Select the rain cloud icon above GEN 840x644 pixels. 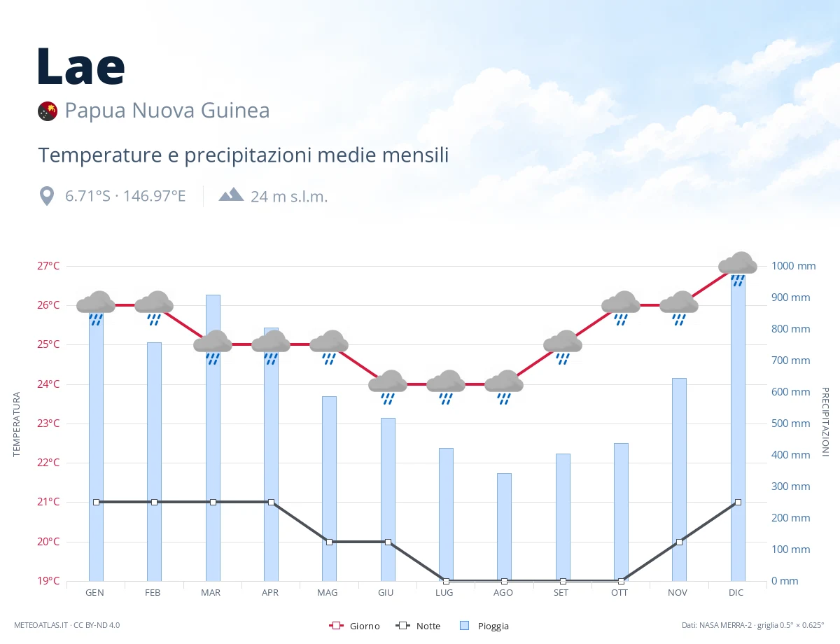coord(96,308)
